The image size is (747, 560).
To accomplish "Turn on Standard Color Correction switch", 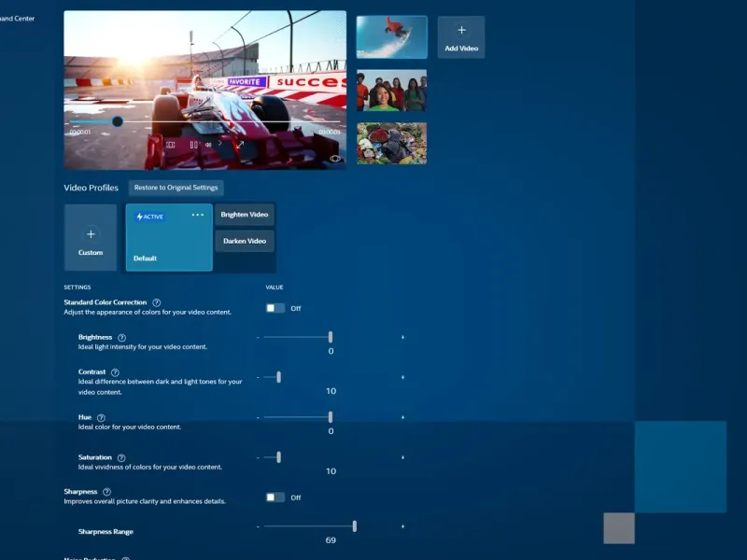I will [275, 308].
